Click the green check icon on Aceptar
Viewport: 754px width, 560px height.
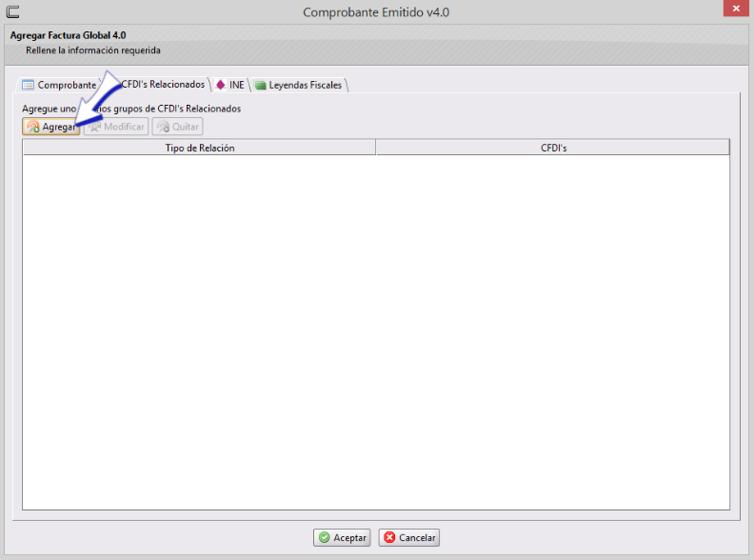tap(325, 537)
